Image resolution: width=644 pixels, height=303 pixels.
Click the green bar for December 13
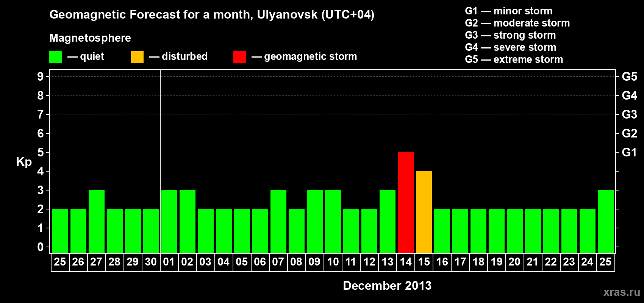click(388, 221)
